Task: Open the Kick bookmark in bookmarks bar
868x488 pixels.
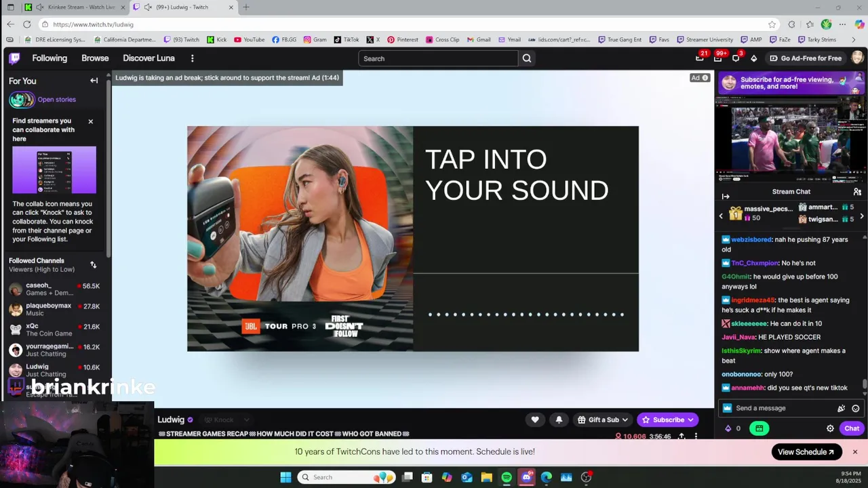Action: 217,39
